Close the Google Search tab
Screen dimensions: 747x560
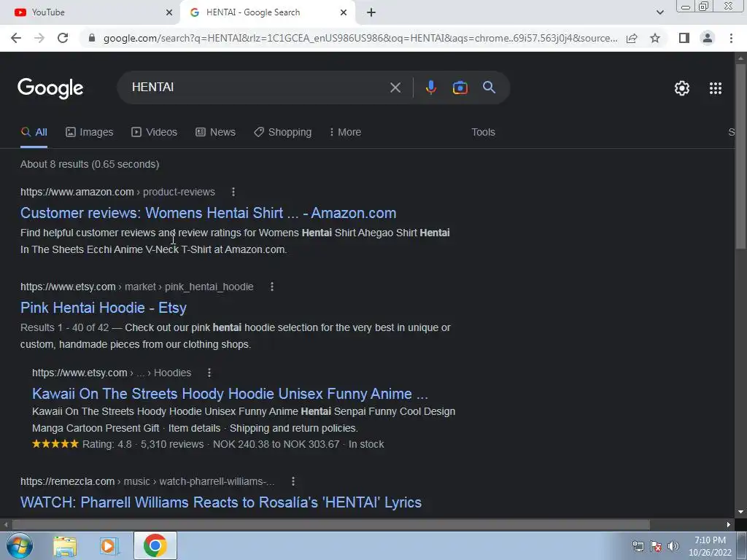(x=344, y=12)
